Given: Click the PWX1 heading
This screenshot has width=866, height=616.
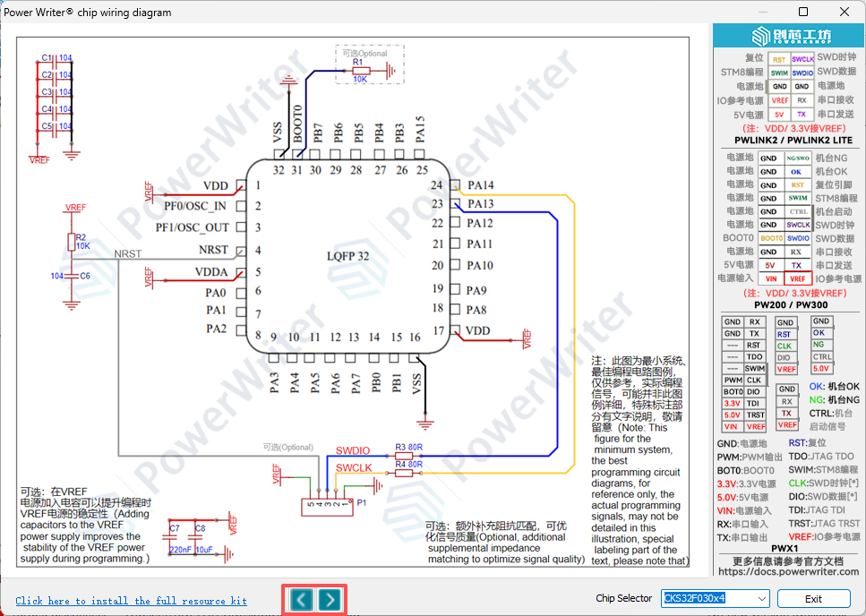Looking at the screenshot, I should tap(785, 549).
